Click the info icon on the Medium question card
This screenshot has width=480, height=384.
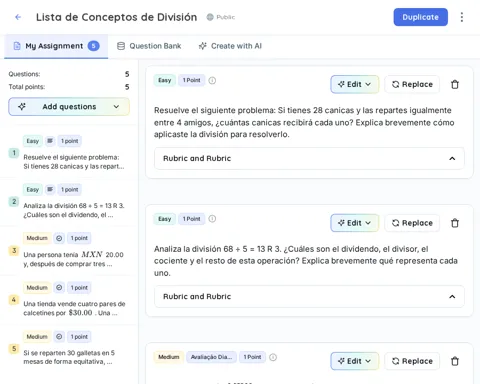click(x=273, y=357)
